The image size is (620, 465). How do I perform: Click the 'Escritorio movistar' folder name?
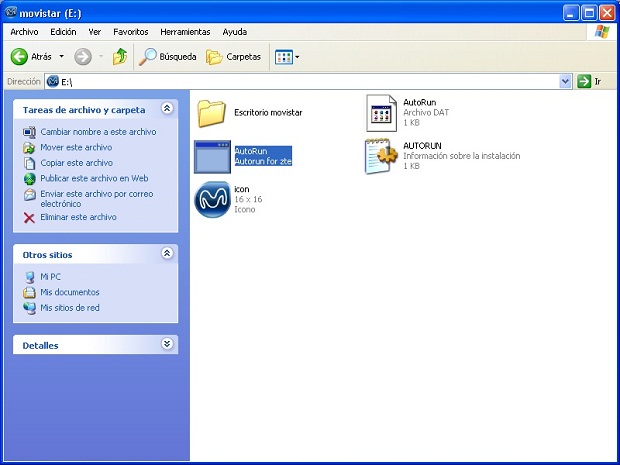(268, 113)
